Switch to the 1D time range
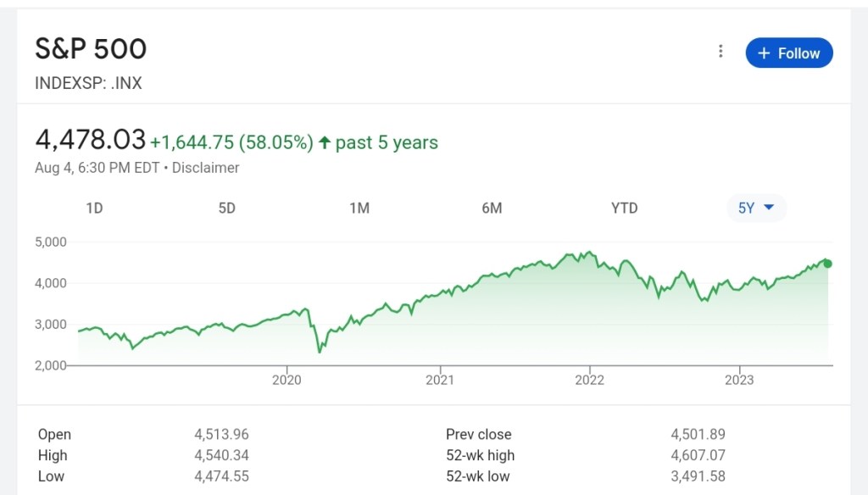Viewport: 868px width, 495px height. [94, 208]
